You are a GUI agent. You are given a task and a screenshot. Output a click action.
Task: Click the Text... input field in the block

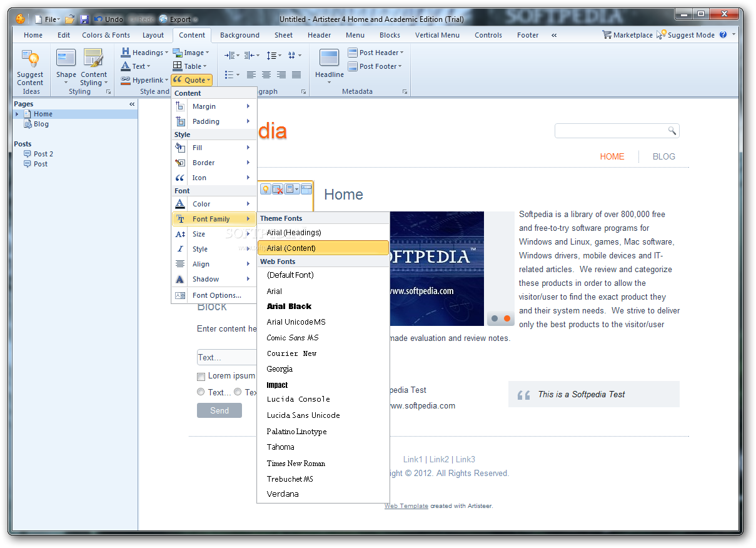point(227,357)
